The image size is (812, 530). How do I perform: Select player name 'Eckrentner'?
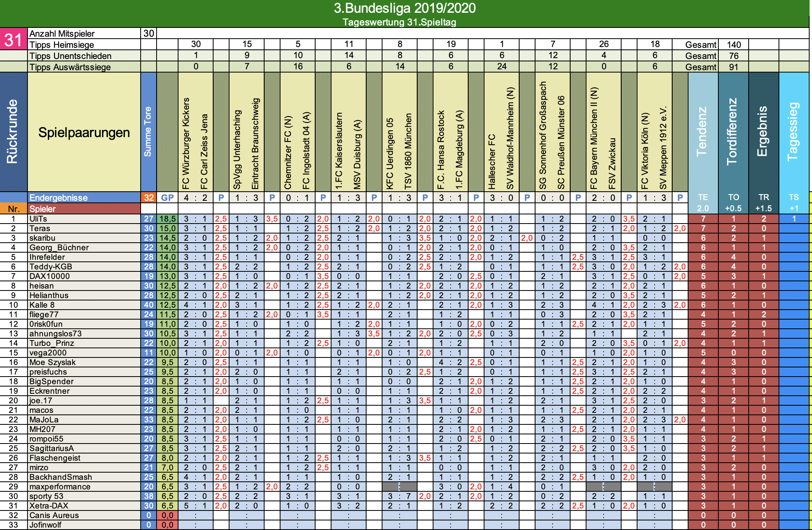[x=49, y=391]
